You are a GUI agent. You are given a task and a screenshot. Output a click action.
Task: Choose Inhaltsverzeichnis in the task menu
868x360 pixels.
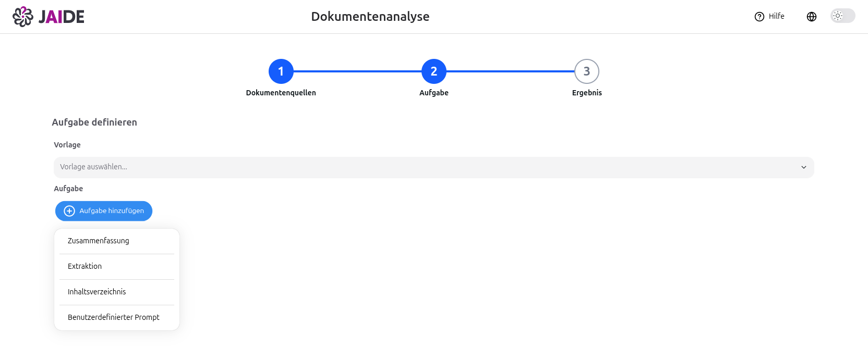point(117,292)
